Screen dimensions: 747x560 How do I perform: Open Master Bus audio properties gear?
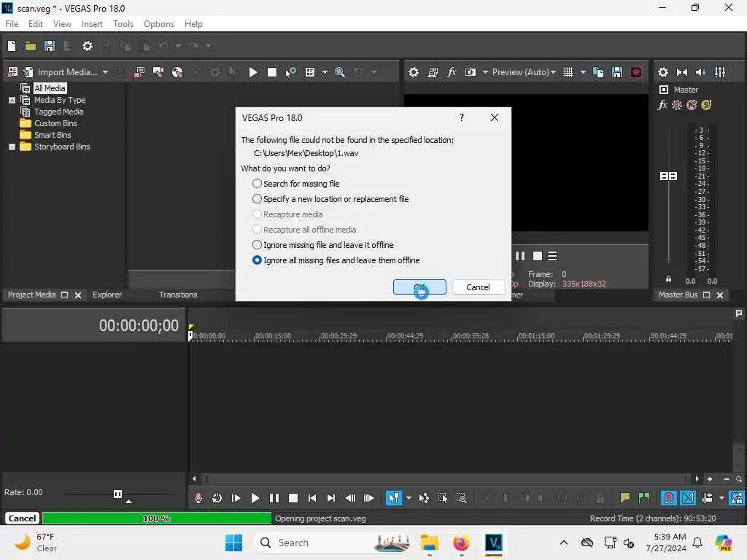point(662,72)
